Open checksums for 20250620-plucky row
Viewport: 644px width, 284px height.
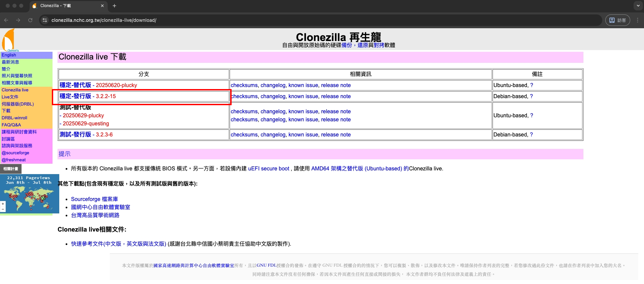point(244,85)
